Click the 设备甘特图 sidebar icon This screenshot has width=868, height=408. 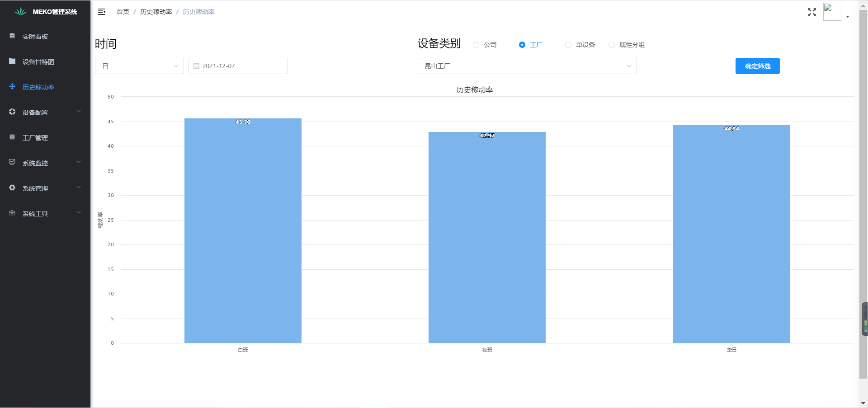coord(12,61)
